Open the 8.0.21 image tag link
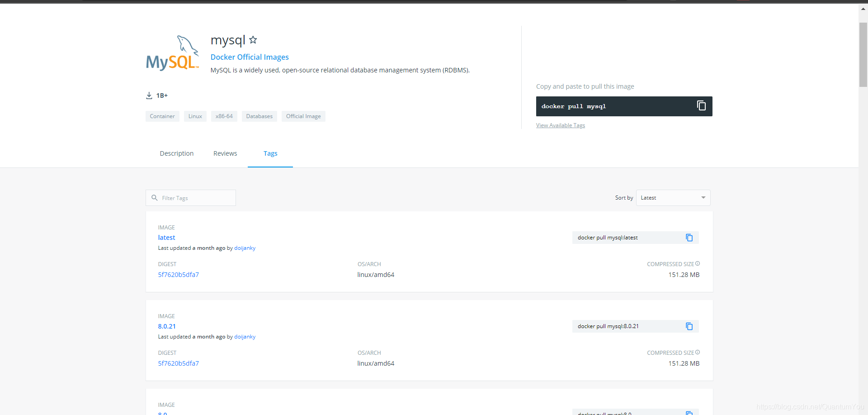The width and height of the screenshot is (868, 415). point(167,326)
